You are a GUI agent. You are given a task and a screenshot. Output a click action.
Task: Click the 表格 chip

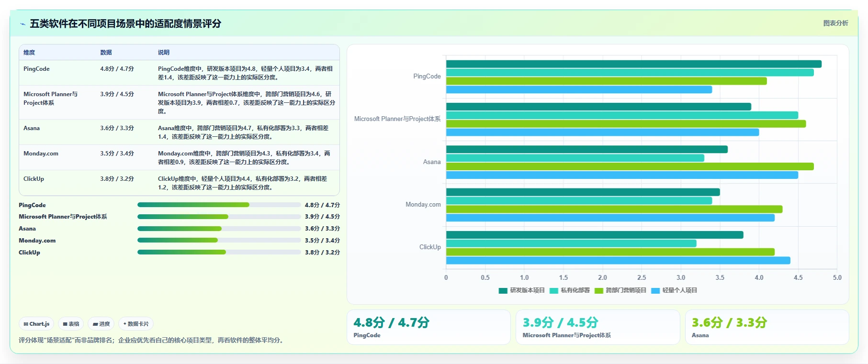[x=71, y=324]
